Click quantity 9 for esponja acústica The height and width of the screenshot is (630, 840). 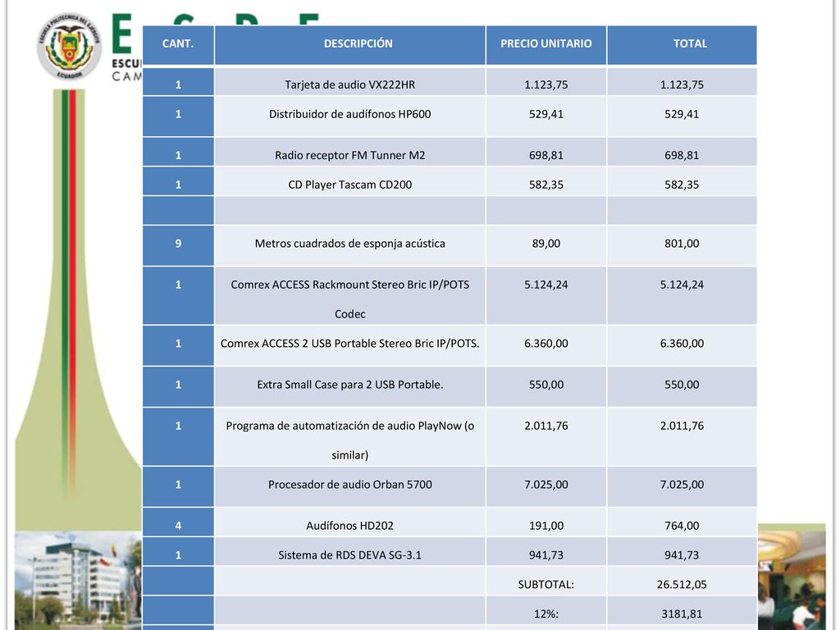[178, 244]
